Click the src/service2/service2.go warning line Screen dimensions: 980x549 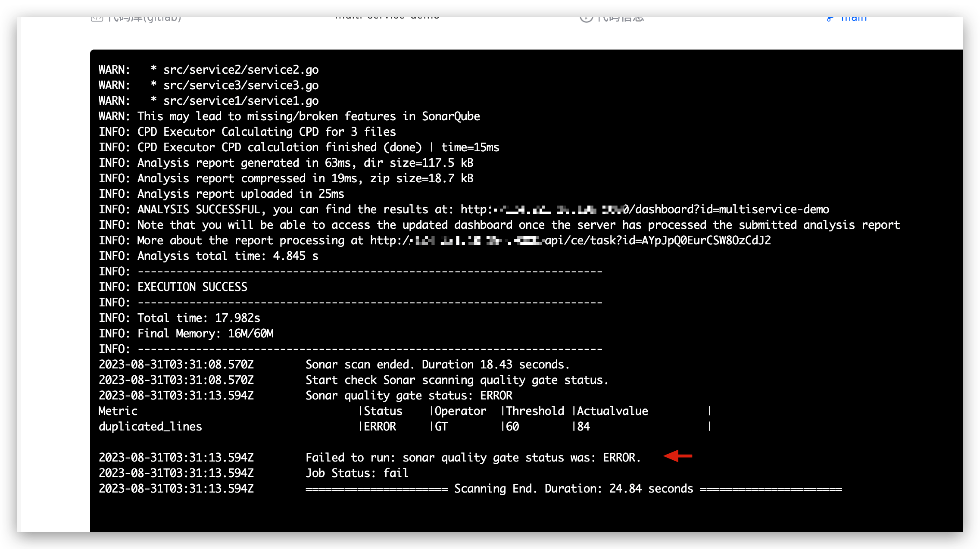coord(240,70)
